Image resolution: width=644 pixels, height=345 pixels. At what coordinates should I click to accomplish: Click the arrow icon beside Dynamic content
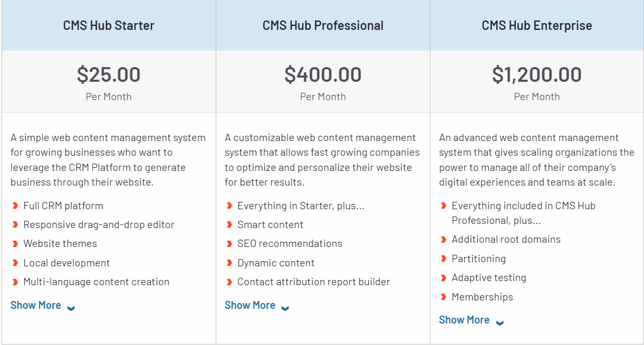(x=230, y=263)
